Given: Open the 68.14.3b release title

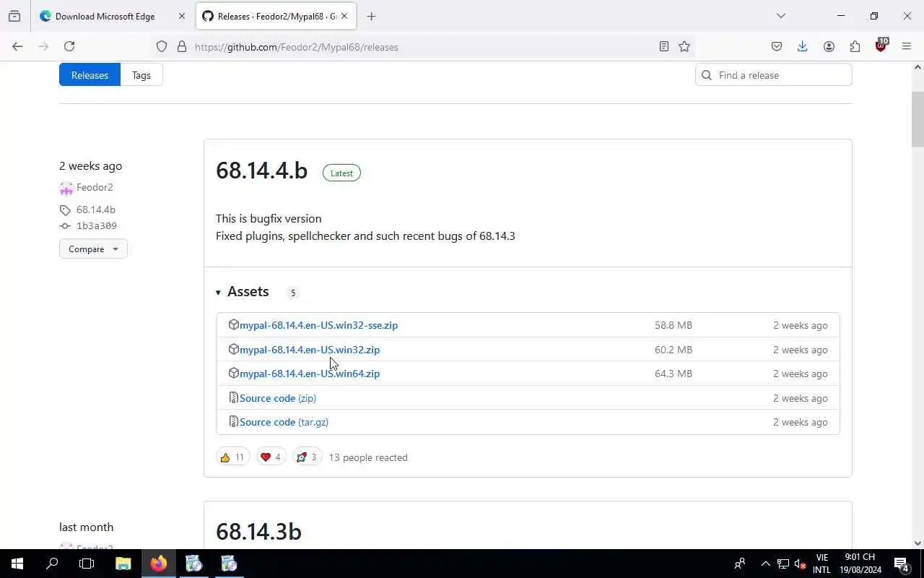Looking at the screenshot, I should (x=258, y=531).
